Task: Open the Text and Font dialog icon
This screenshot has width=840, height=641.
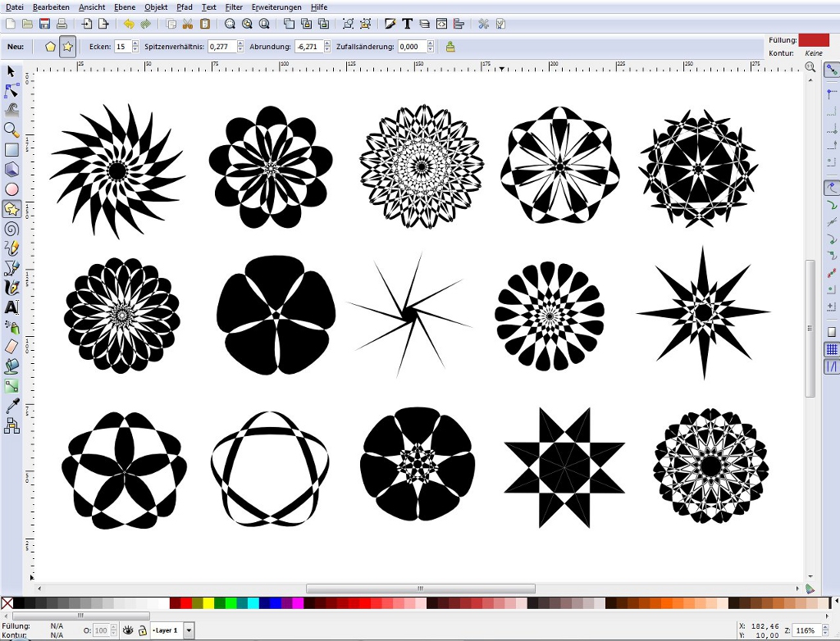Action: [407, 24]
